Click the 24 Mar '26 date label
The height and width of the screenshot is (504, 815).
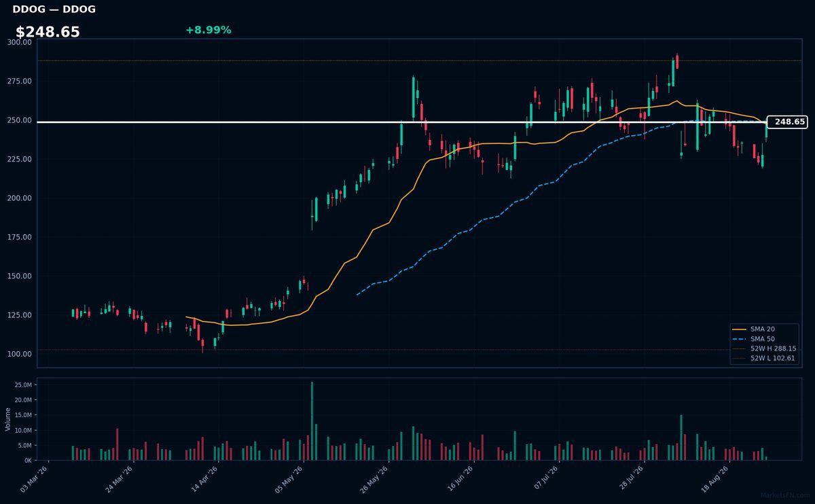[x=120, y=479]
